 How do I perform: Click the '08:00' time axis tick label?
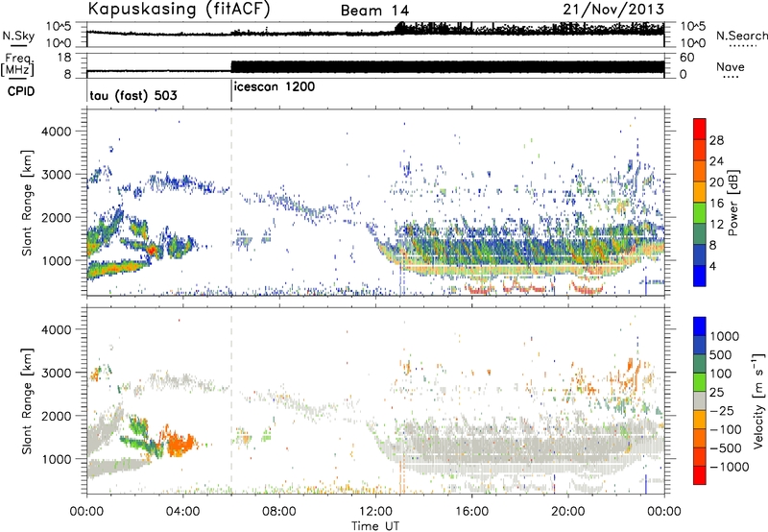click(279, 512)
